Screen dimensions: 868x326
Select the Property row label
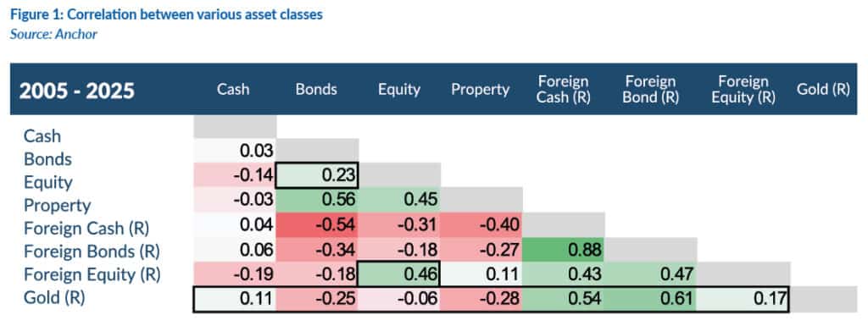coord(57,206)
